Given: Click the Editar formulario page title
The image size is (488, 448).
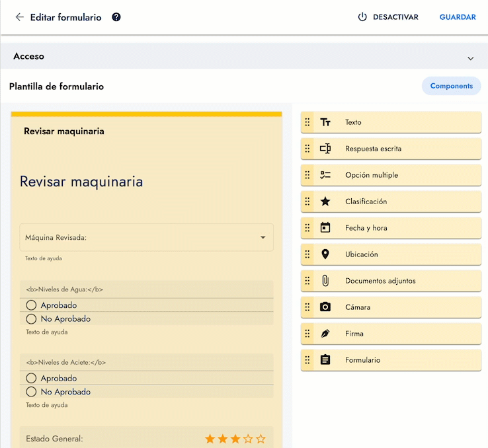Looking at the screenshot, I should (65, 17).
